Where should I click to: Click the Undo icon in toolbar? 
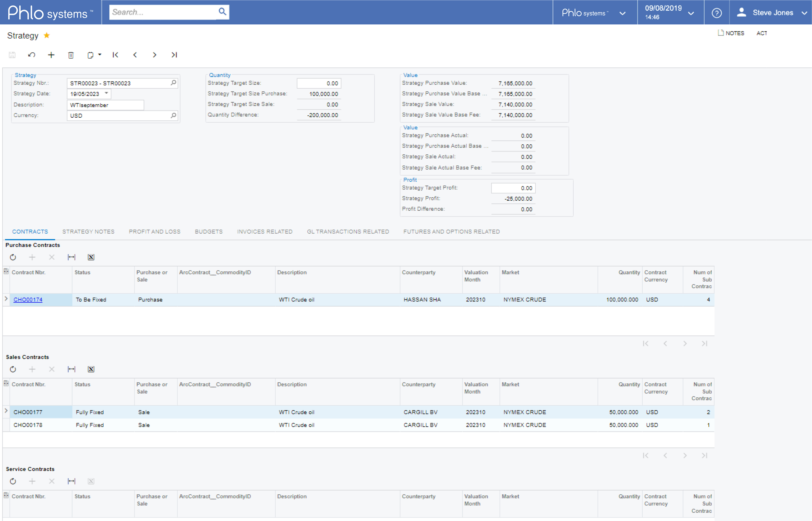tap(33, 55)
